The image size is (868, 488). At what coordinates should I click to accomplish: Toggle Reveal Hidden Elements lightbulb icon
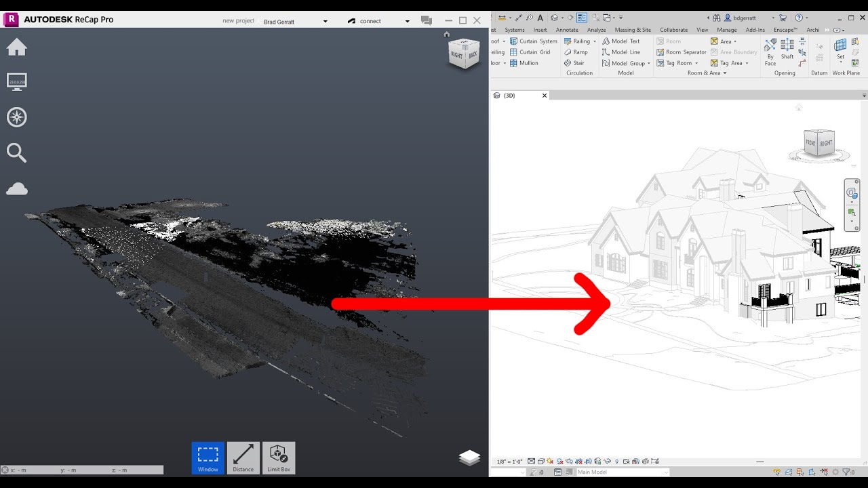616,462
